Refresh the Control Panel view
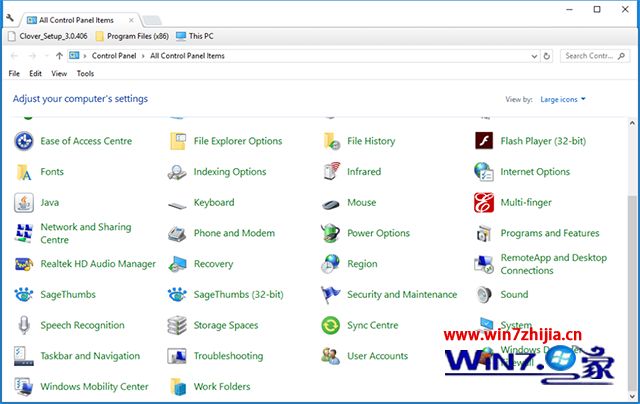This screenshot has height=404, width=640. tap(547, 56)
